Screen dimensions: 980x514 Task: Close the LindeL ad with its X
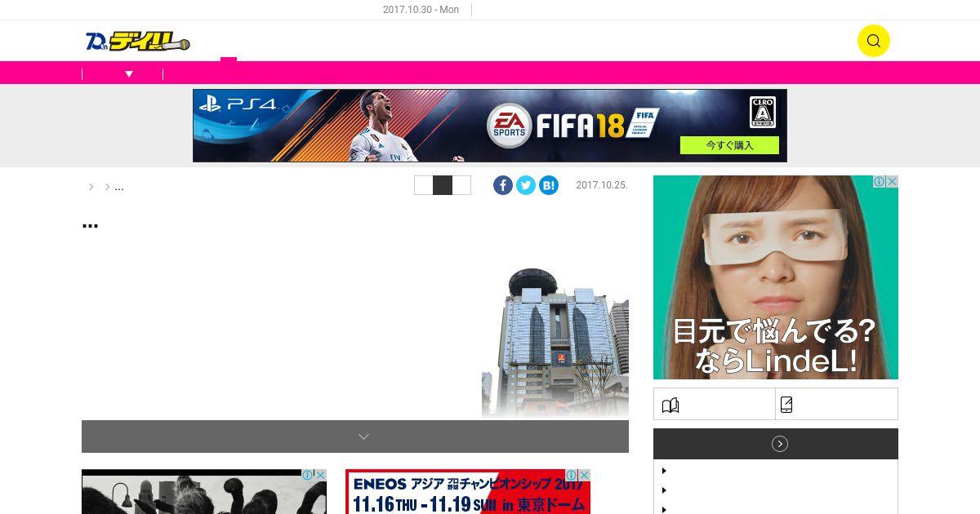[x=893, y=182]
